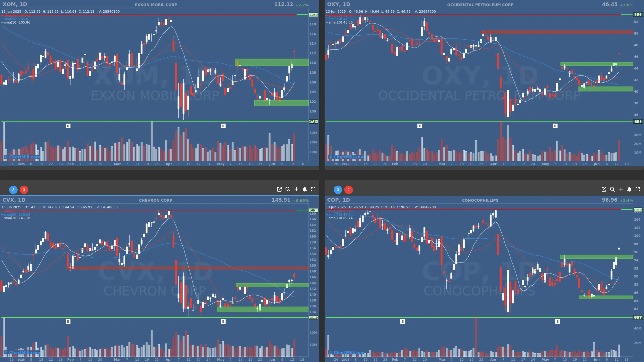The height and width of the screenshot is (362, 644).
Task: Click COP earnings marker E near May
Action: [557, 322]
